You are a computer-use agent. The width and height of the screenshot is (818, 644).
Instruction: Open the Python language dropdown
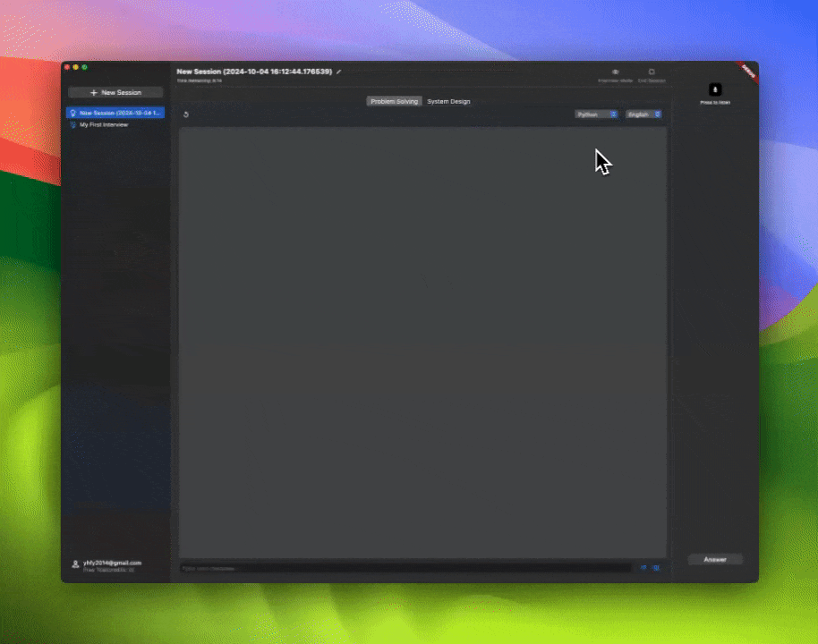pyautogui.click(x=596, y=114)
